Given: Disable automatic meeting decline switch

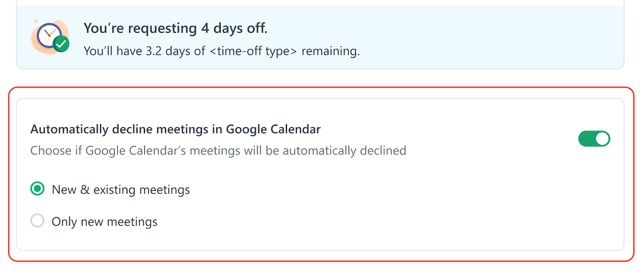Looking at the screenshot, I should pyautogui.click(x=594, y=139).
